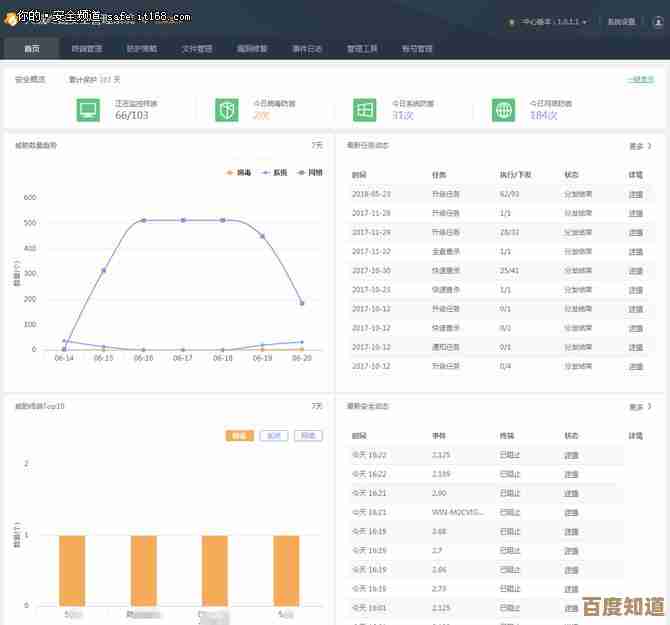
Task: Click the green link at right of 安全概览
Action: (640, 79)
